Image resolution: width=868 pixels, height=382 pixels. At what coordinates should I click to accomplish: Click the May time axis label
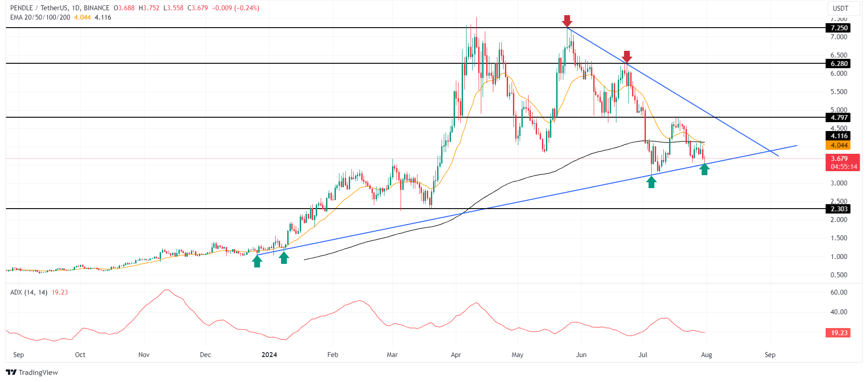[518, 355]
